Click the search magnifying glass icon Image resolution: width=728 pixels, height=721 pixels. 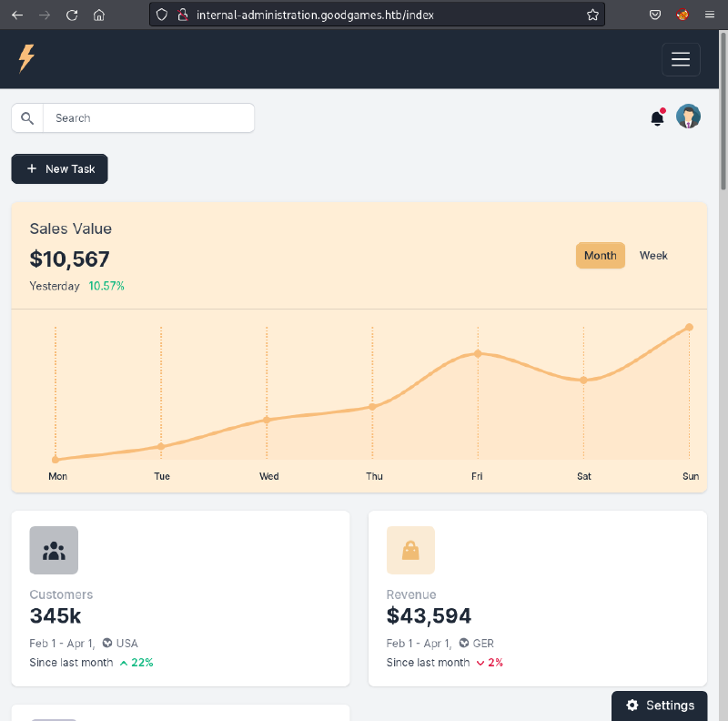(x=26, y=117)
